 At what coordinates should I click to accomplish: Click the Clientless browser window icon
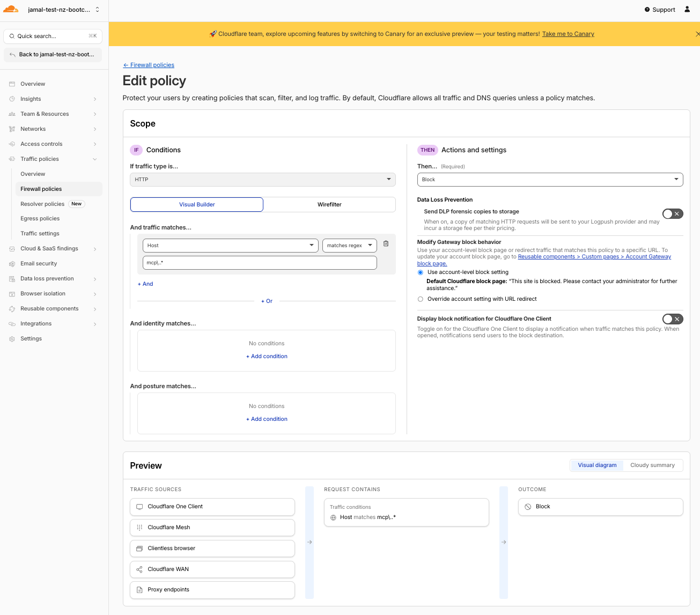click(x=139, y=549)
